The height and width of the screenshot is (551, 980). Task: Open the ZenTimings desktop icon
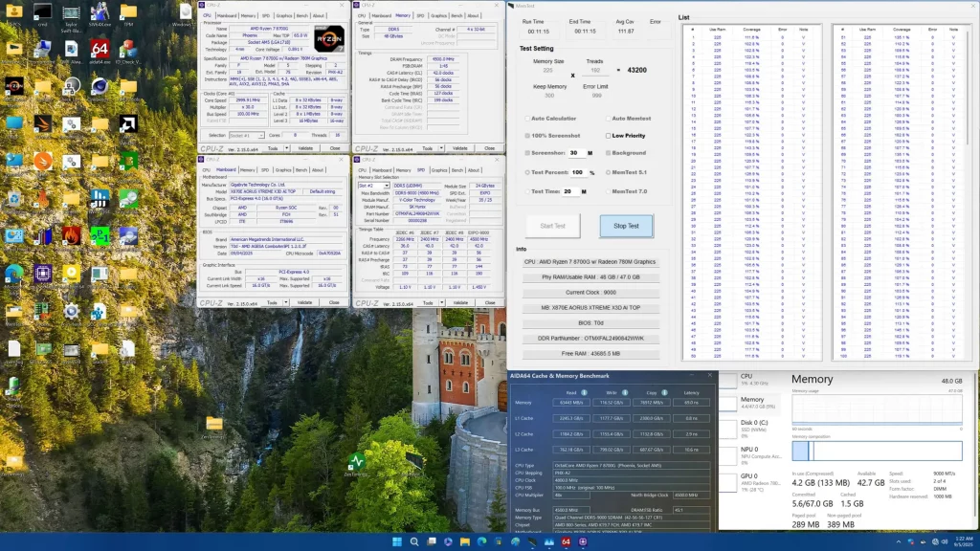click(356, 462)
